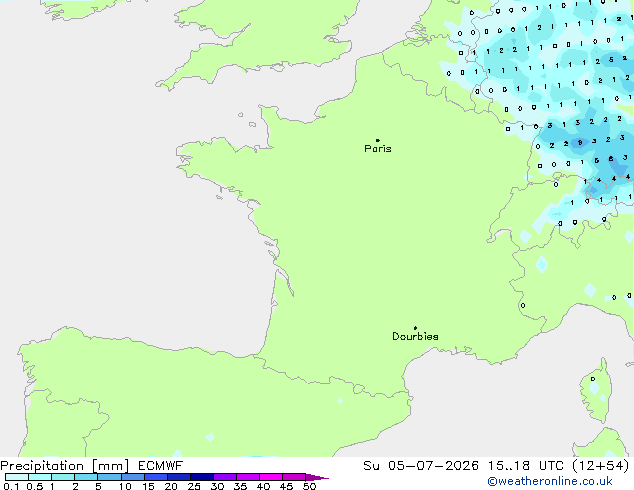634x490 pixels.
Task: Click the legend value '45'
Action: [286, 486]
